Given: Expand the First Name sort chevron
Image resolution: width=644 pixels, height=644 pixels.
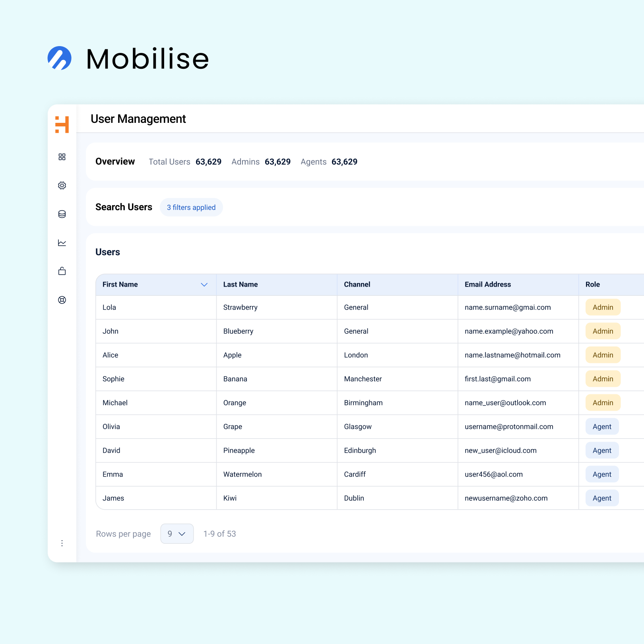Looking at the screenshot, I should pos(204,285).
